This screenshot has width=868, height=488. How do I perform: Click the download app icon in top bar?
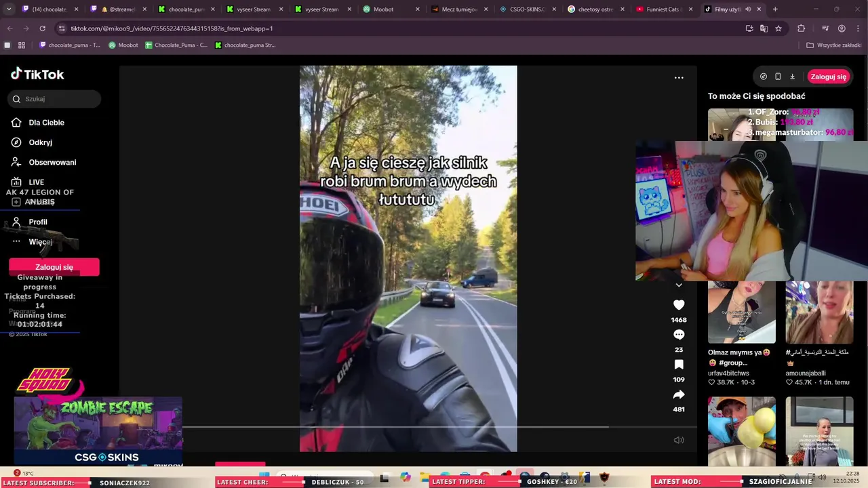click(792, 77)
